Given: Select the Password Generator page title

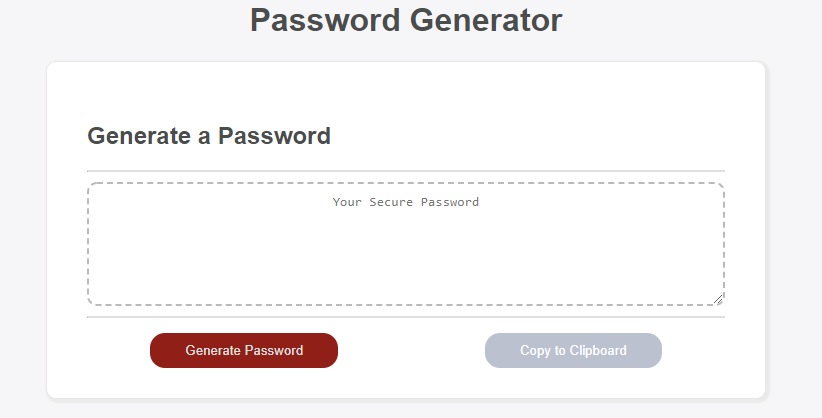Looking at the screenshot, I should (406, 20).
